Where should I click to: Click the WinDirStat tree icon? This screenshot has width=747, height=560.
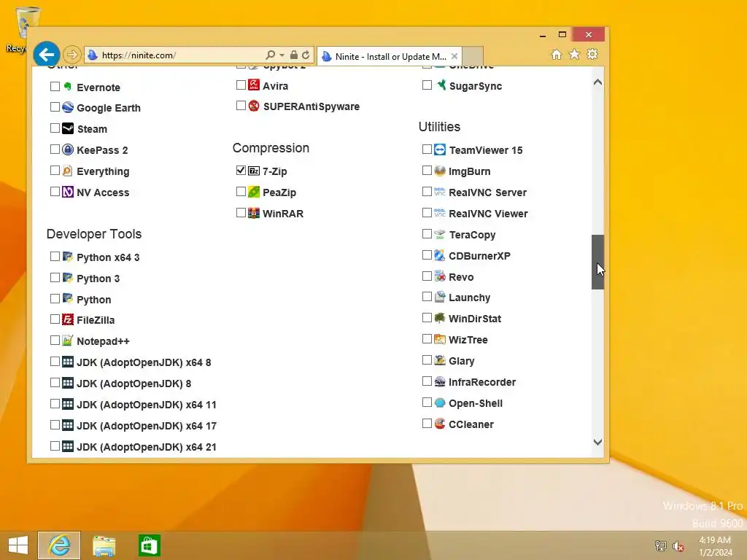[x=440, y=318]
